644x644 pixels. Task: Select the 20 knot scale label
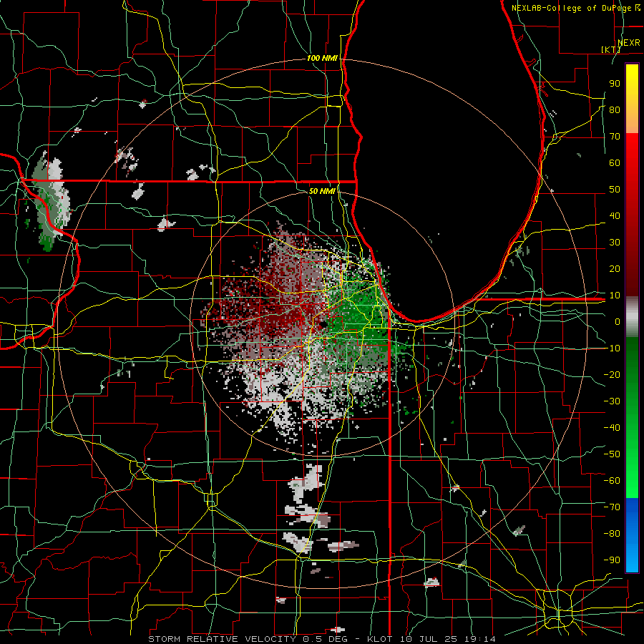tap(615, 268)
